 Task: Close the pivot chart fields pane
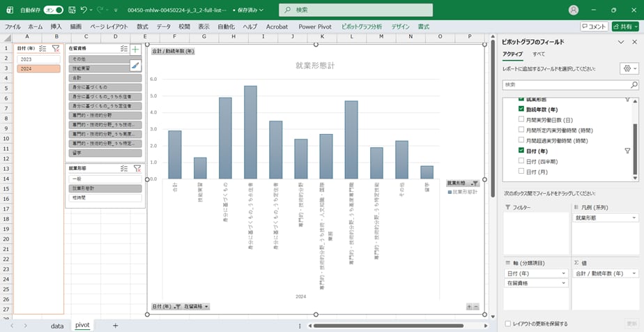634,42
